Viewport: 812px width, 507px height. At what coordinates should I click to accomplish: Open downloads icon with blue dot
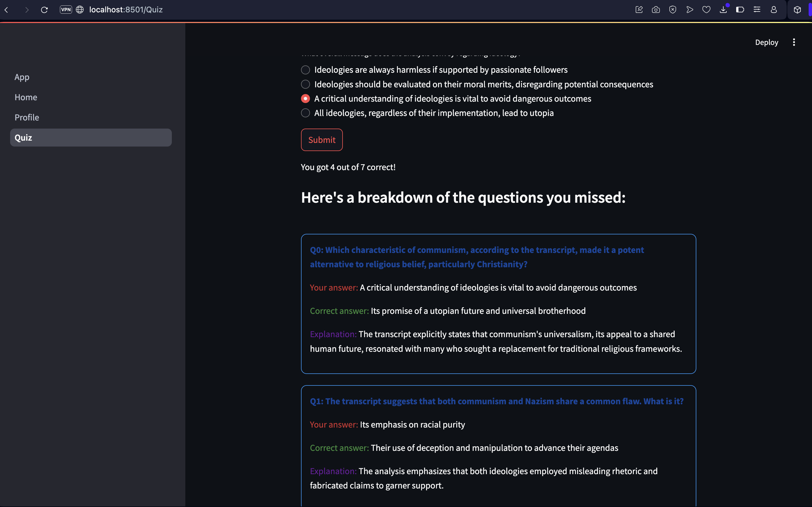723,10
